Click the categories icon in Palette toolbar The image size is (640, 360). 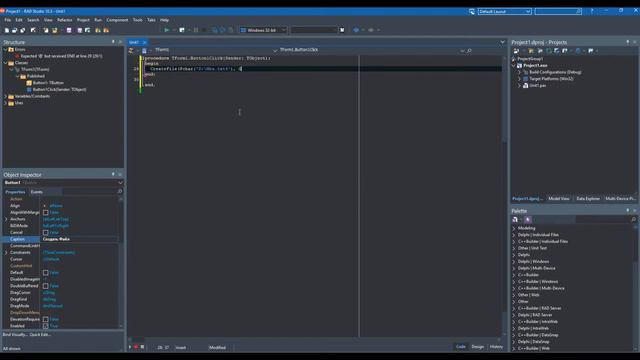point(515,220)
